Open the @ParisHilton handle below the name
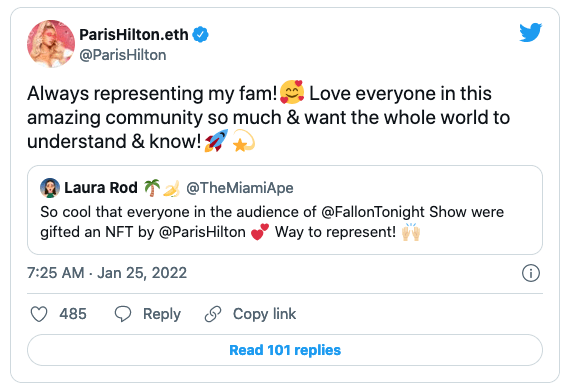The width and height of the screenshot is (567, 391). tap(123, 55)
